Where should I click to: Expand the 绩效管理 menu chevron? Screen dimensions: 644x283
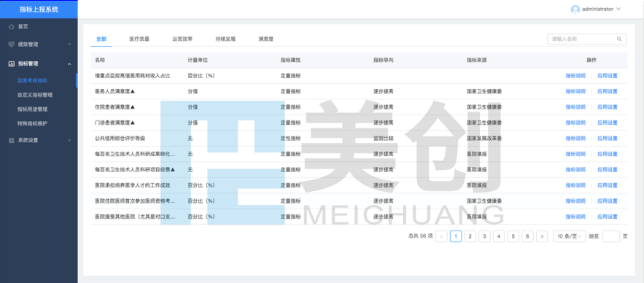(x=69, y=44)
